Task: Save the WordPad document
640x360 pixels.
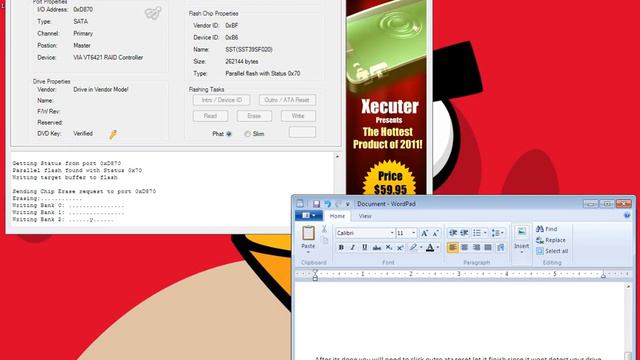Action: pyautogui.click(x=316, y=204)
